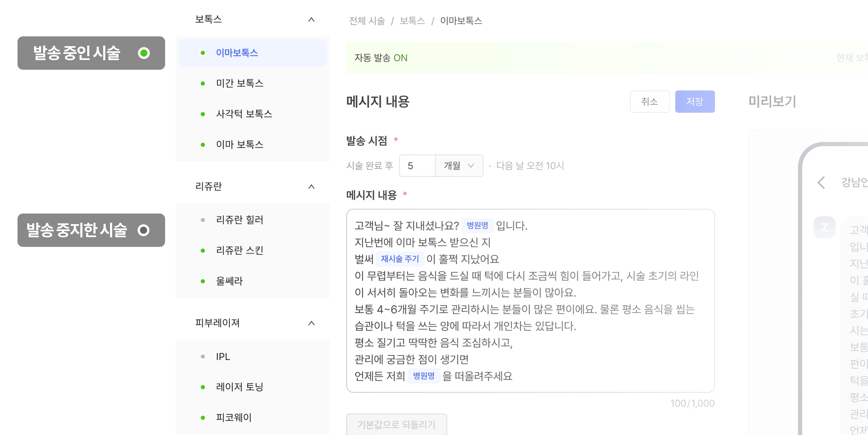Image resolution: width=868 pixels, height=435 pixels.
Task: Click the 저장 save button
Action: [x=695, y=101]
